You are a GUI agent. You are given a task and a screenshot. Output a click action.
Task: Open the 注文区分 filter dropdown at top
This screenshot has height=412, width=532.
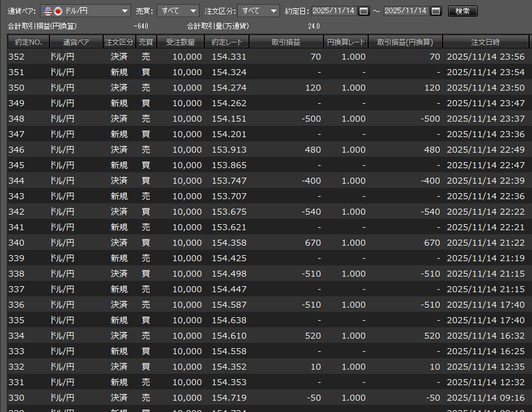click(273, 11)
